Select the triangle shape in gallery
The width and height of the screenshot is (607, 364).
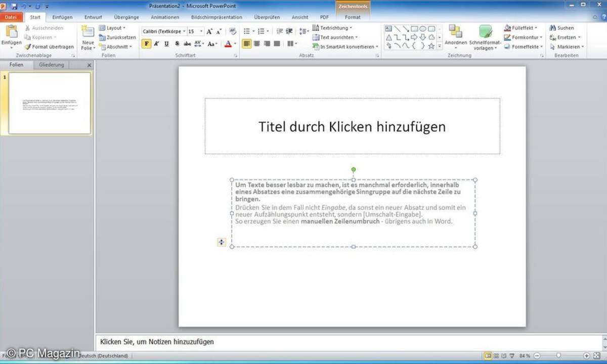388,37
